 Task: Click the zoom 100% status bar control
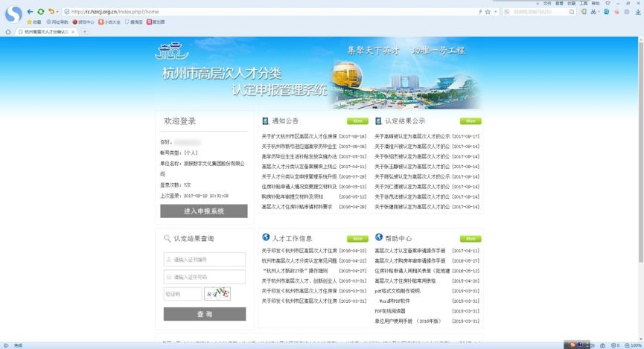click(x=633, y=346)
